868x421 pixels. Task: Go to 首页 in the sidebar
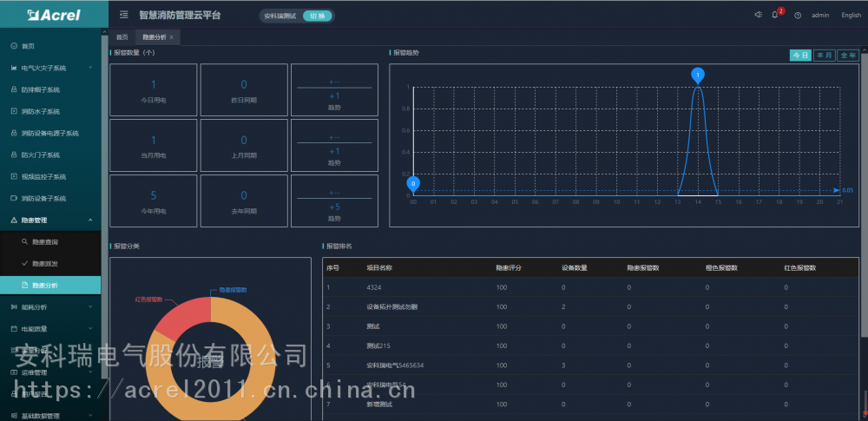(x=29, y=46)
